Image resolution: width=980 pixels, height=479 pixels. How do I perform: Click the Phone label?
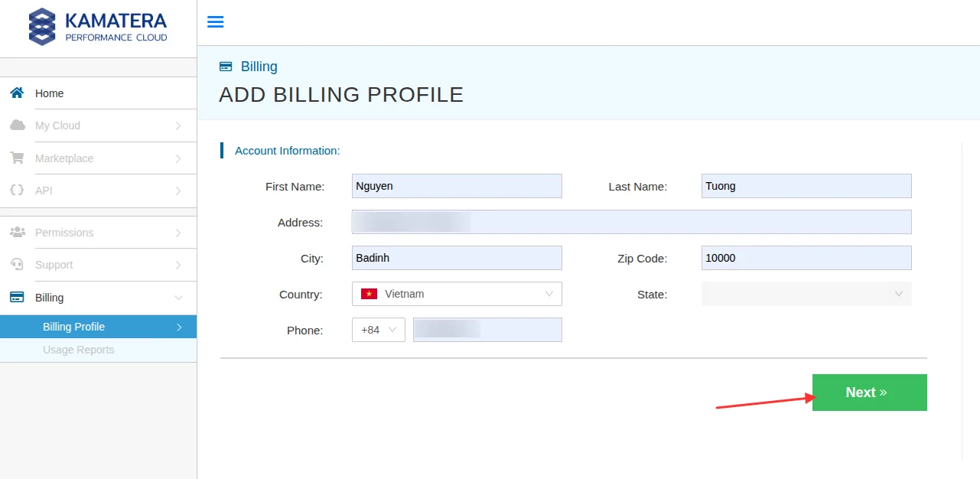click(x=305, y=331)
